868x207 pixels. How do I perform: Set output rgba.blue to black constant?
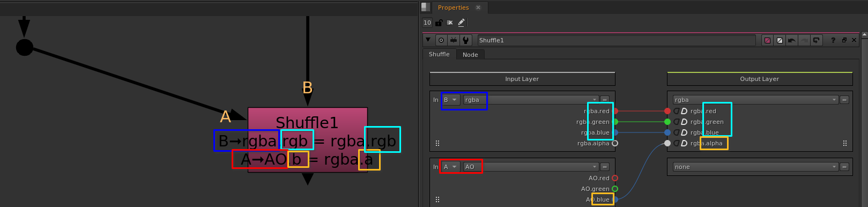pyautogui.click(x=677, y=132)
